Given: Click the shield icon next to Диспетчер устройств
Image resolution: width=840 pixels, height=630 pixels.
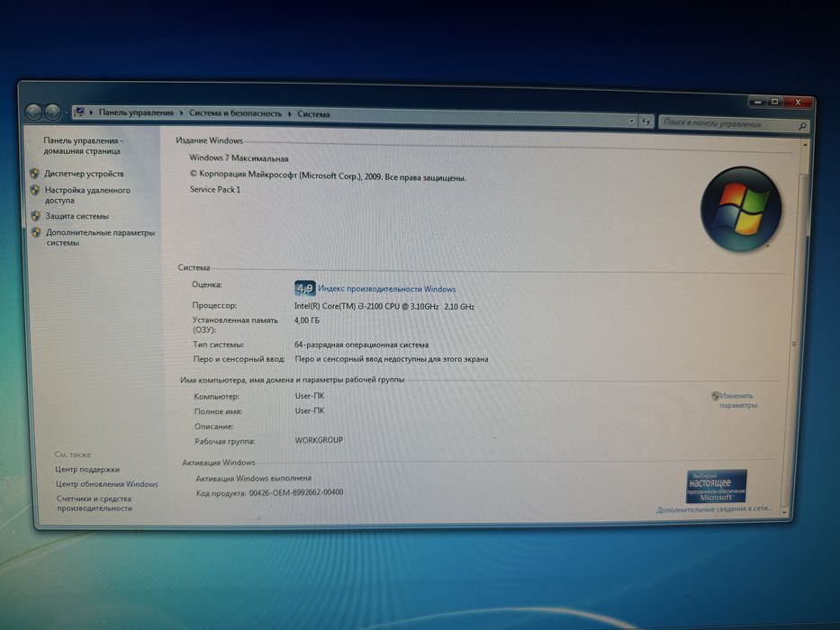Looking at the screenshot, I should pyautogui.click(x=35, y=174).
